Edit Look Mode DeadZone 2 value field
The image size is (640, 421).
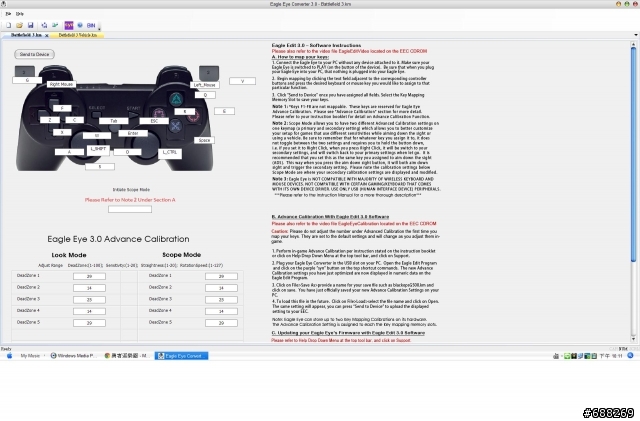89,288
